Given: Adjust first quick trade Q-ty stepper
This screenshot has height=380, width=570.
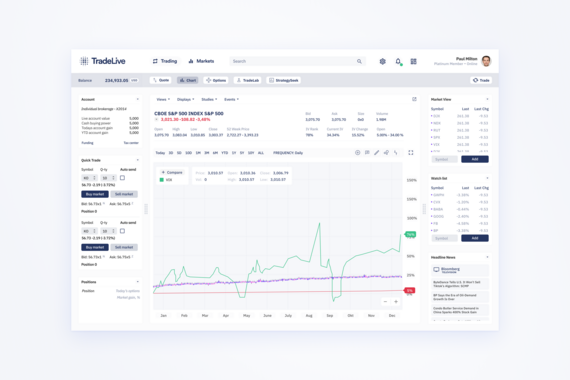Looking at the screenshot, I should tap(113, 178).
